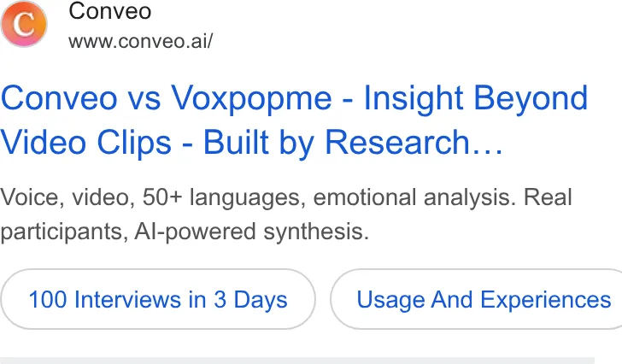622x364 pixels.
Task: Click the 'Insight Beyond' title text
Action: click(x=475, y=98)
